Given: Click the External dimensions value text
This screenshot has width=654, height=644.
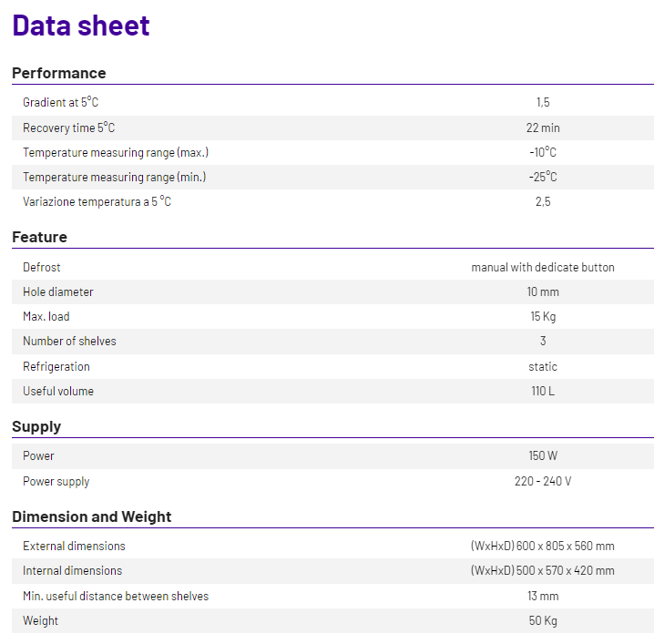Looking at the screenshot, I should (543, 546).
